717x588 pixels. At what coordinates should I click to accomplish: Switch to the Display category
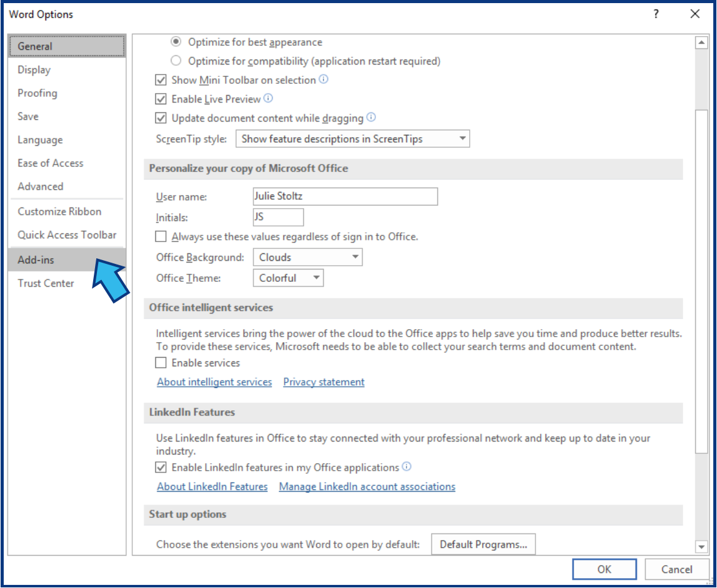(66, 70)
